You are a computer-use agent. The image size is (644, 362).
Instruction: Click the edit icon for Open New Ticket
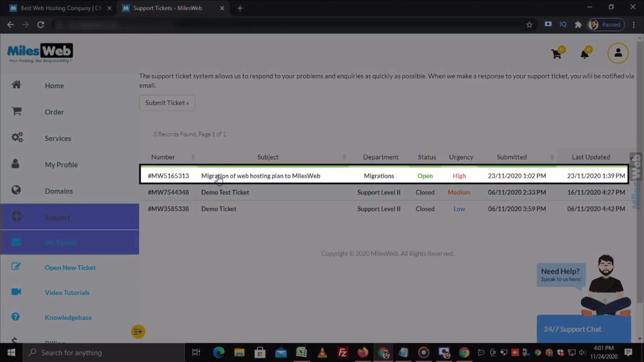[16, 266]
